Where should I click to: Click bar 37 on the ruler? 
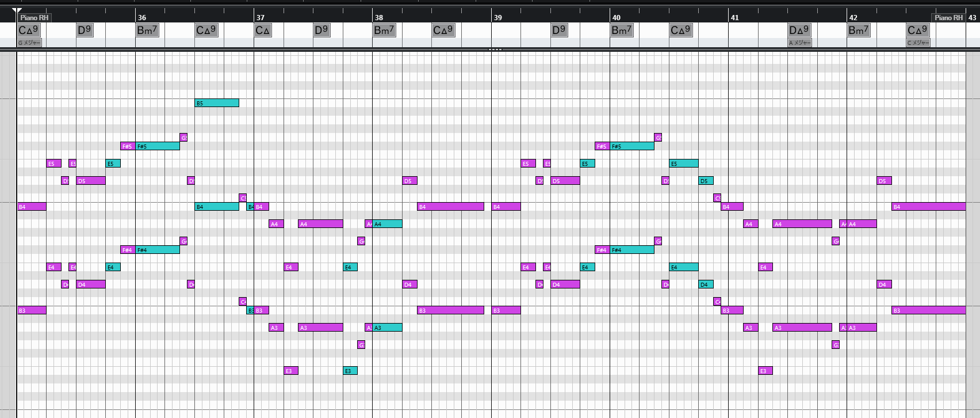click(x=260, y=18)
